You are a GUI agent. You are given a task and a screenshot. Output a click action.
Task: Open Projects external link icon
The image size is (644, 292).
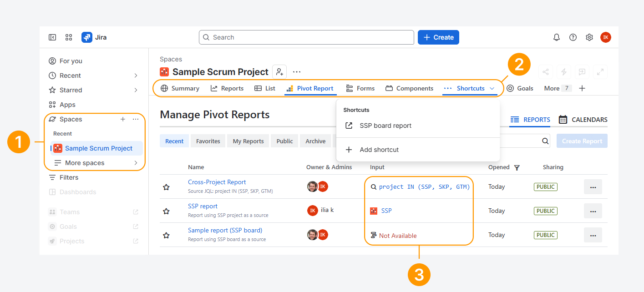[135, 241]
